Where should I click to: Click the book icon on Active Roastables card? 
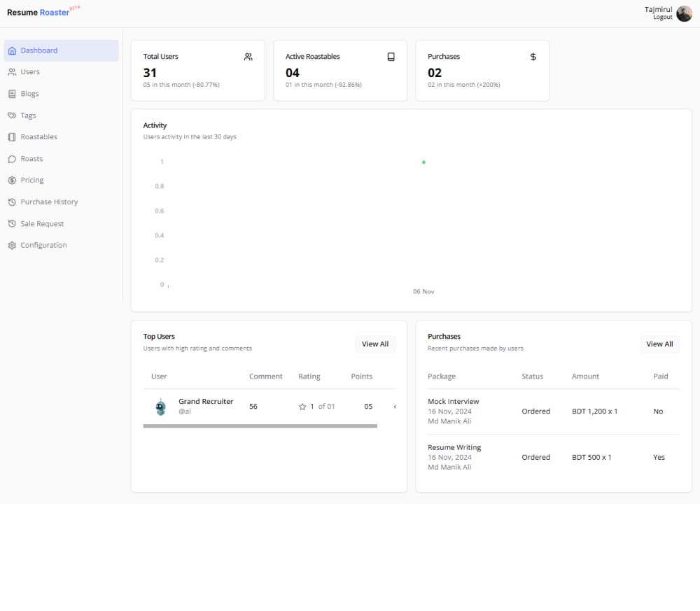coord(391,57)
